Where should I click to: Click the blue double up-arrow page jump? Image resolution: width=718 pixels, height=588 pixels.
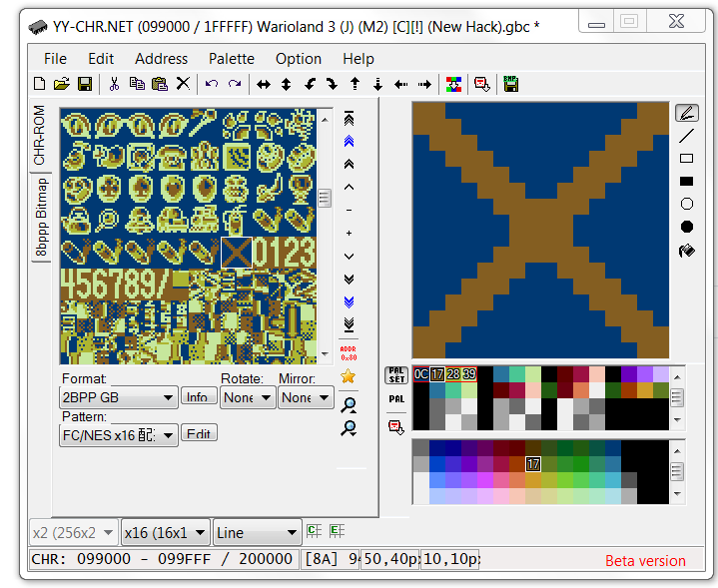pos(349,142)
